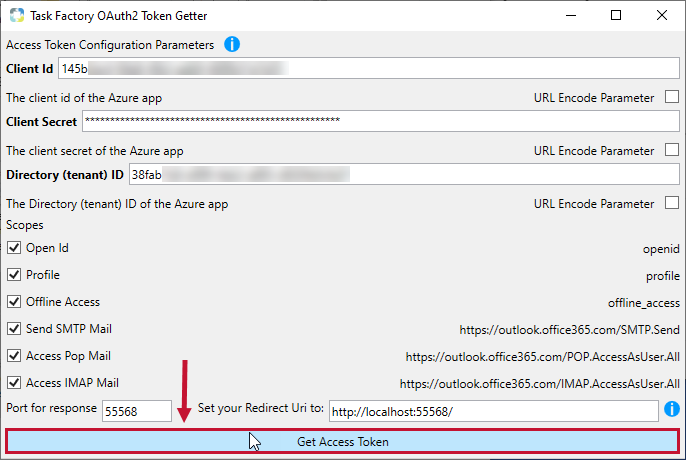686x460 pixels.
Task: Toggle the Send SMTP Mail checkbox
Action: tap(14, 329)
